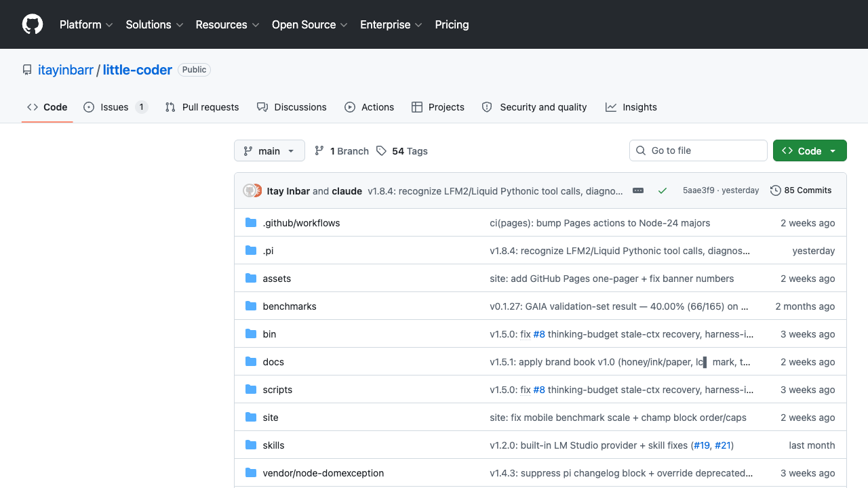Screen dimensions: 868x488
Task: Click the scripts folder icon
Action: (x=251, y=390)
